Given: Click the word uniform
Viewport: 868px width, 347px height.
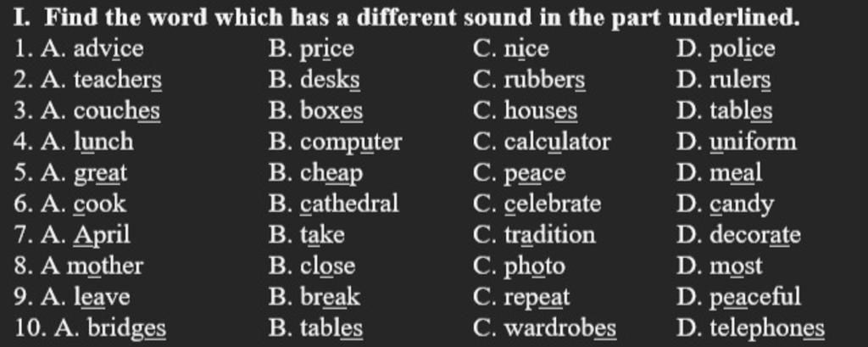Looking at the screenshot, I should [754, 143].
